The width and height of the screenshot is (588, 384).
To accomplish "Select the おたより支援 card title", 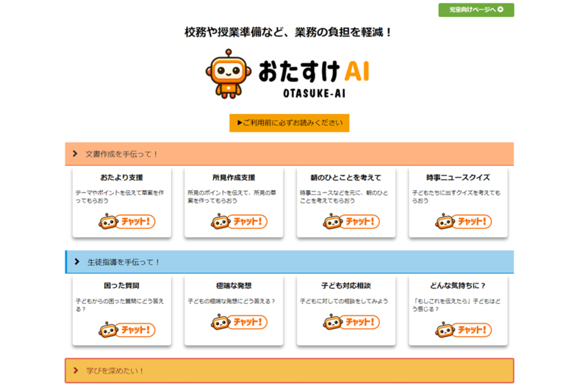I will (x=122, y=178).
